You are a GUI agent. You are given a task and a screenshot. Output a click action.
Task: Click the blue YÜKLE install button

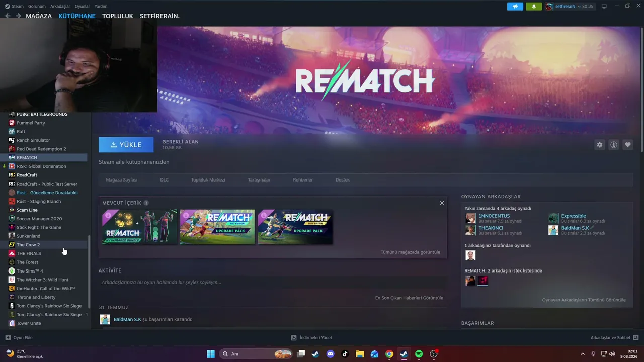[126, 145]
